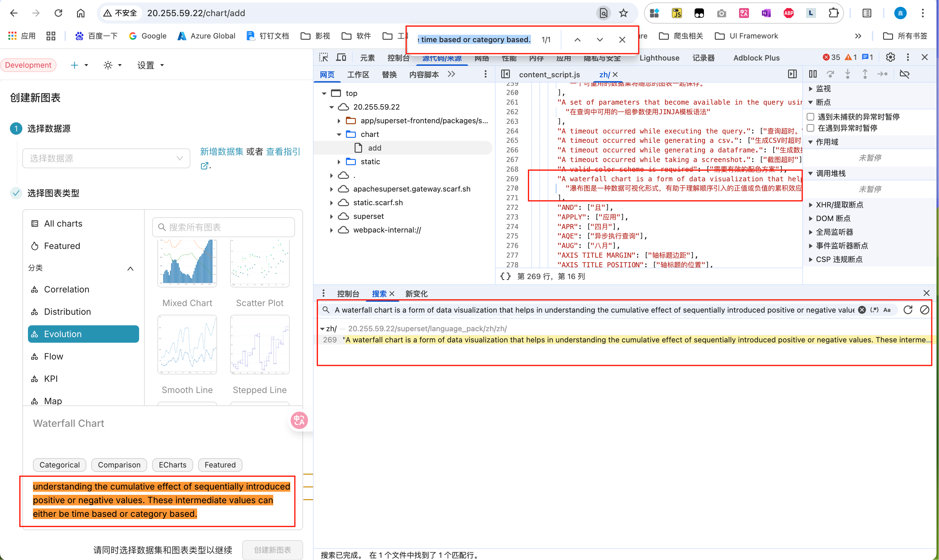Select the All charts category

(83, 224)
